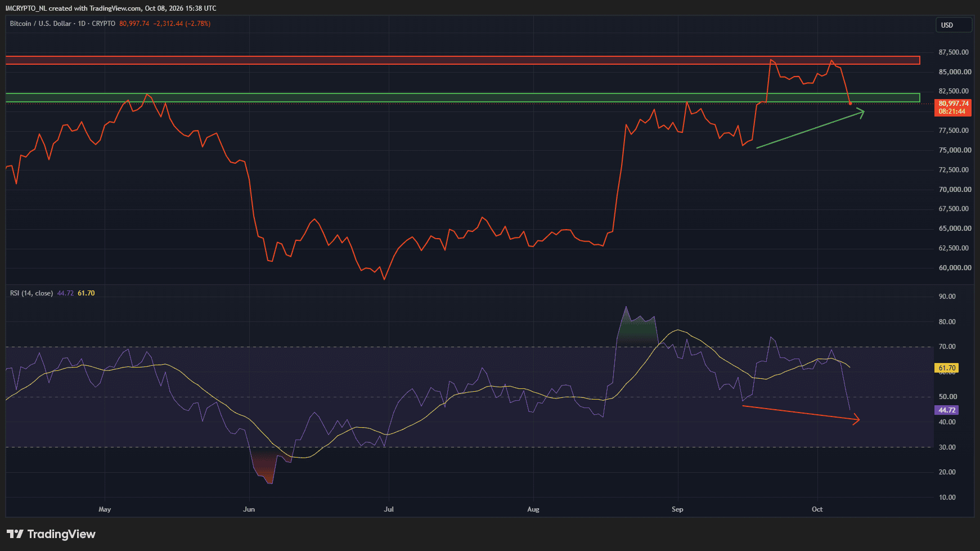Click the RSI 90.00 level axis label

tap(947, 297)
